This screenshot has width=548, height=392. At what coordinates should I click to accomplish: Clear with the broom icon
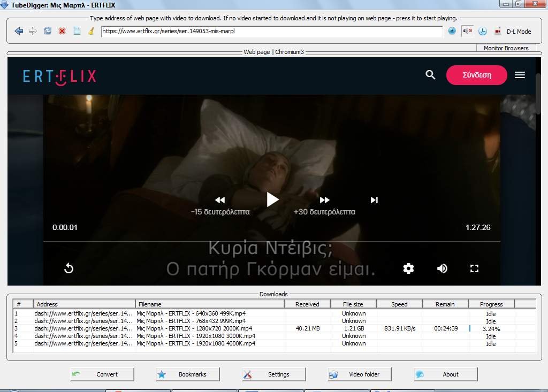tap(91, 31)
